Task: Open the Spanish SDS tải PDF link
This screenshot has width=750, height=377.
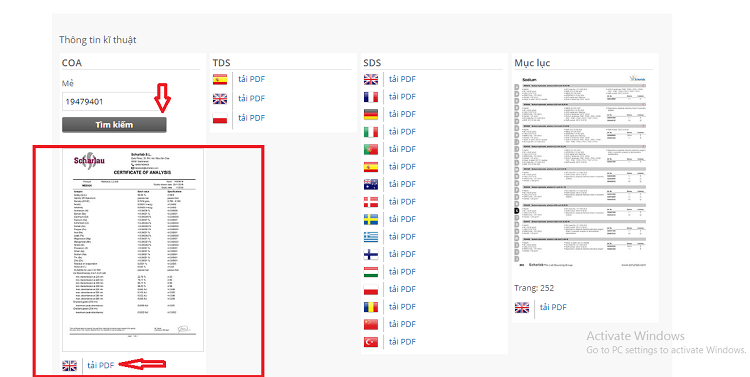Action: (x=402, y=167)
